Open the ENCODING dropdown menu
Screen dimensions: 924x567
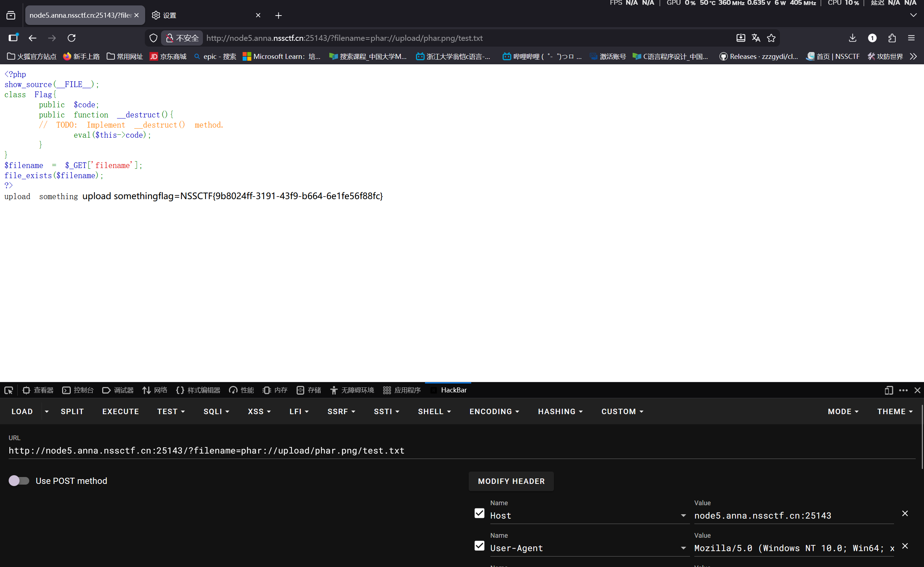tap(494, 411)
